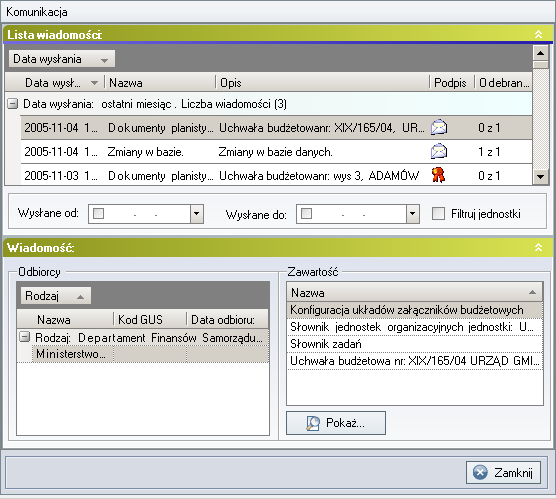Screen dimensions: 556x499
Task: Enable the Wysłane od date checkbox
Action: pos(98,214)
